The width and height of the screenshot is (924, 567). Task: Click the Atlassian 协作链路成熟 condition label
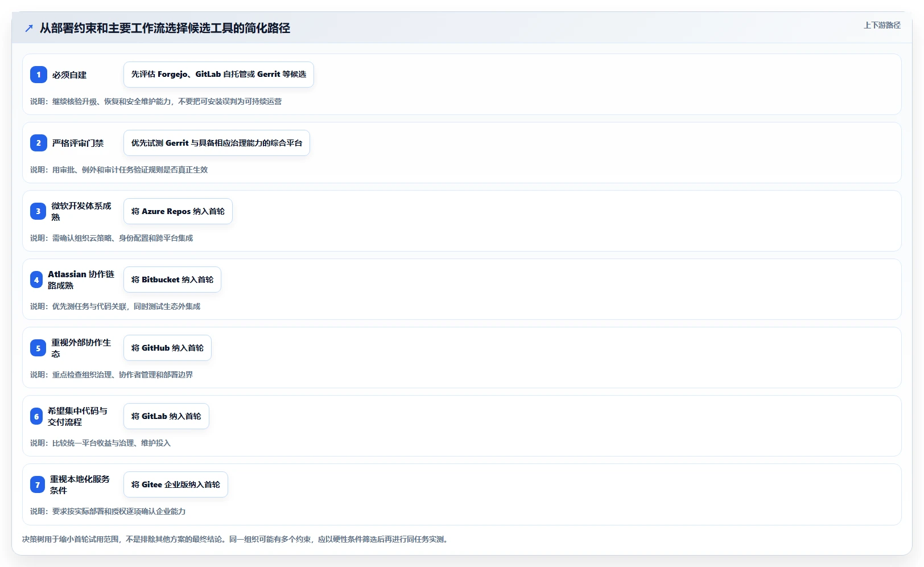point(81,280)
